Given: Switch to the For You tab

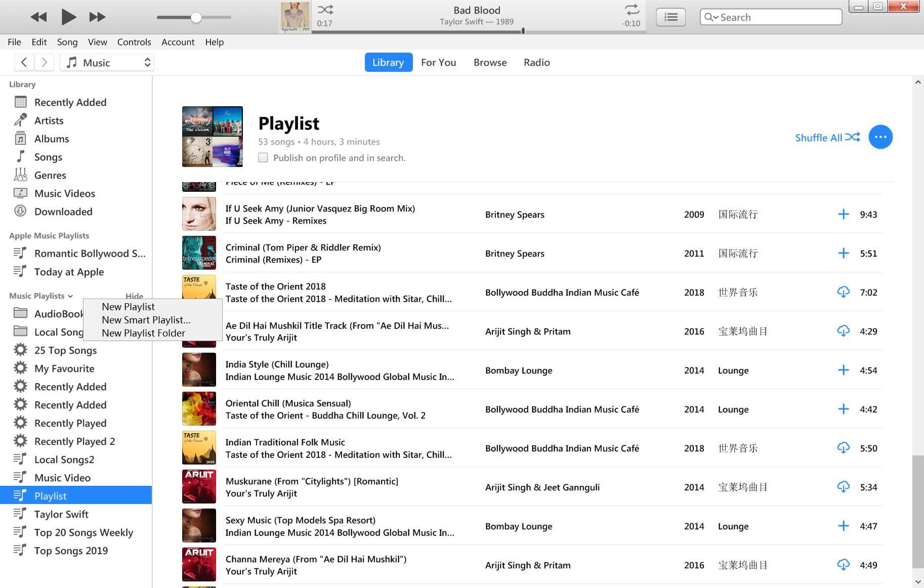Looking at the screenshot, I should click(x=438, y=62).
